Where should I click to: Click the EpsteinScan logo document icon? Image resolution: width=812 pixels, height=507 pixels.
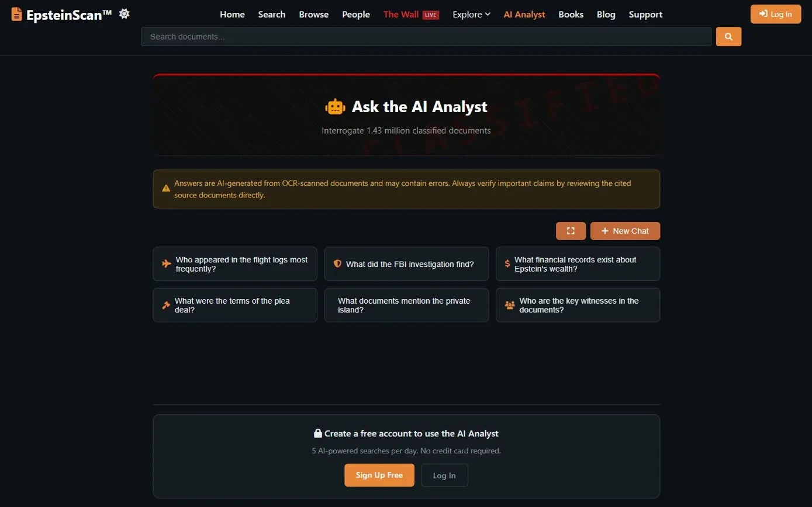tap(17, 15)
